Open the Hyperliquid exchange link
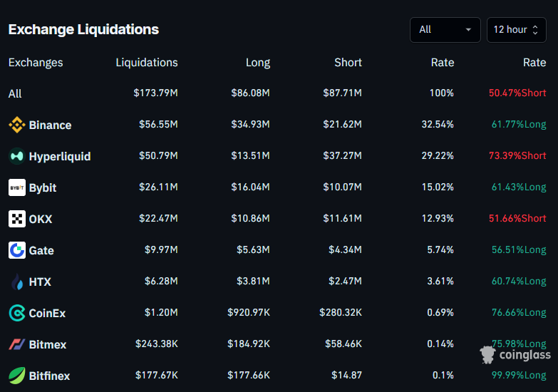This screenshot has height=392, width=558. point(60,157)
